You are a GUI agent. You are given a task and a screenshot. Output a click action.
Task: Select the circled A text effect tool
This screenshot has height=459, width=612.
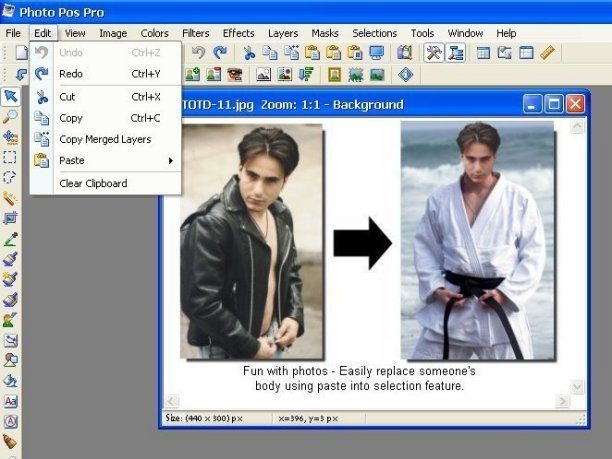tap(10, 421)
